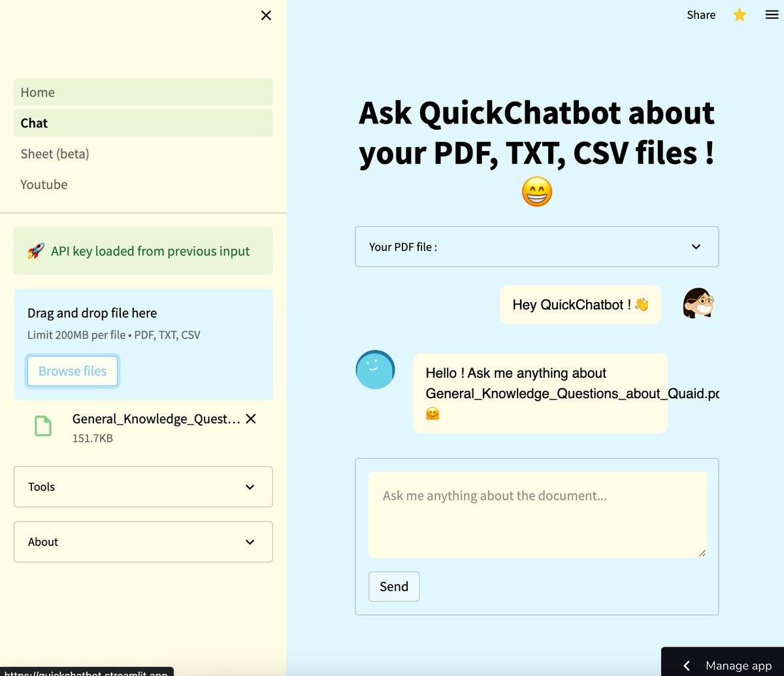This screenshot has height=676, width=784.
Task: Click the API key loaded notice text
Action: pyautogui.click(x=150, y=251)
